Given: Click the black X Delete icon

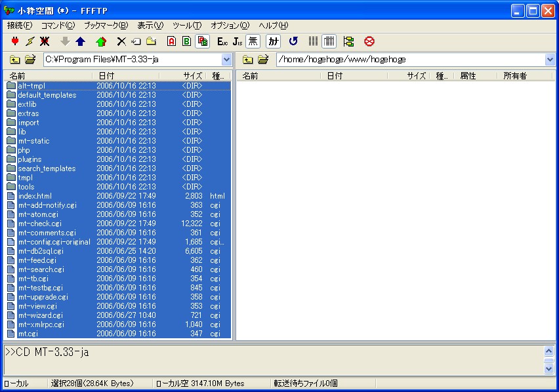Looking at the screenshot, I should click(121, 41).
